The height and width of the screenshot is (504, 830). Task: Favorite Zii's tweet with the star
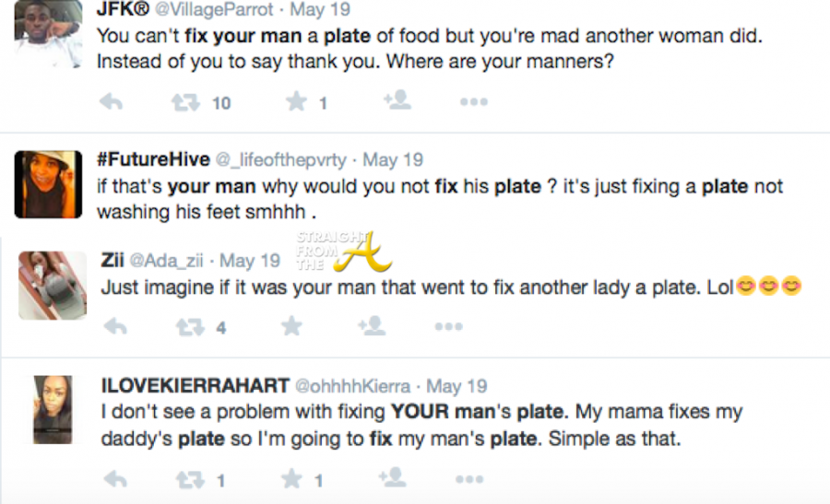tap(291, 326)
